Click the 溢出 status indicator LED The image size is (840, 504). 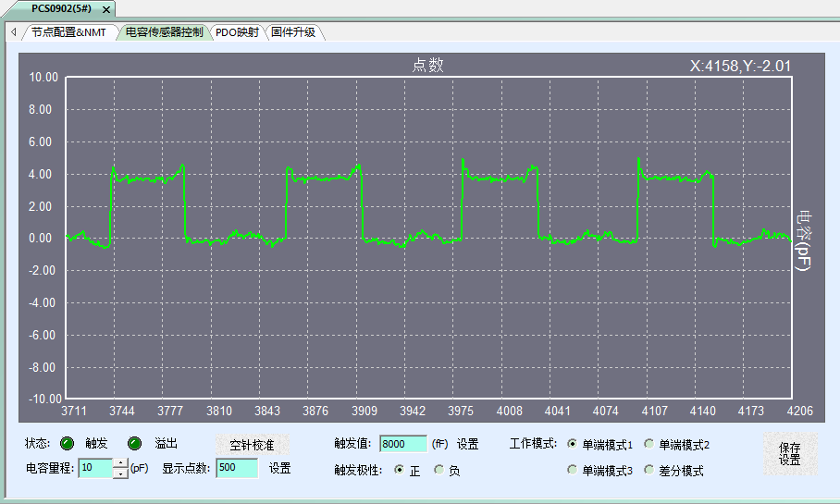pyautogui.click(x=134, y=444)
